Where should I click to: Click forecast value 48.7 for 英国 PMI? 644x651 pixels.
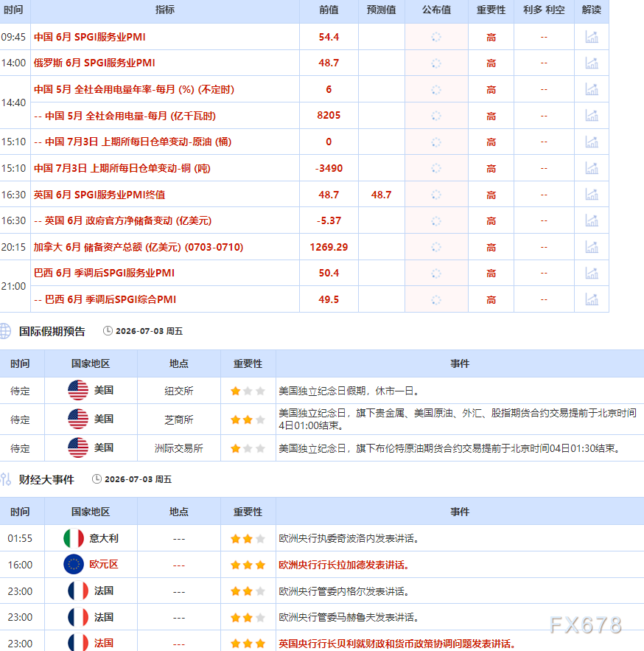coord(382,195)
